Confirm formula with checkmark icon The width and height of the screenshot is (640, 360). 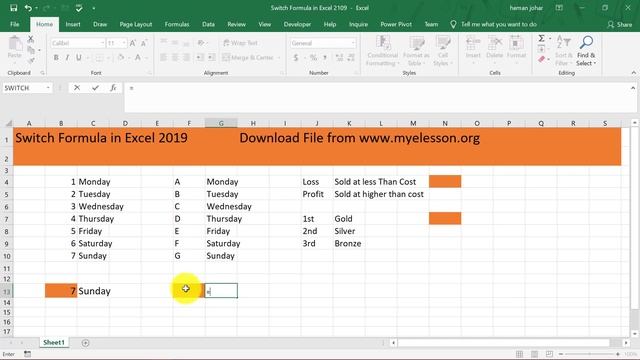tap(95, 88)
